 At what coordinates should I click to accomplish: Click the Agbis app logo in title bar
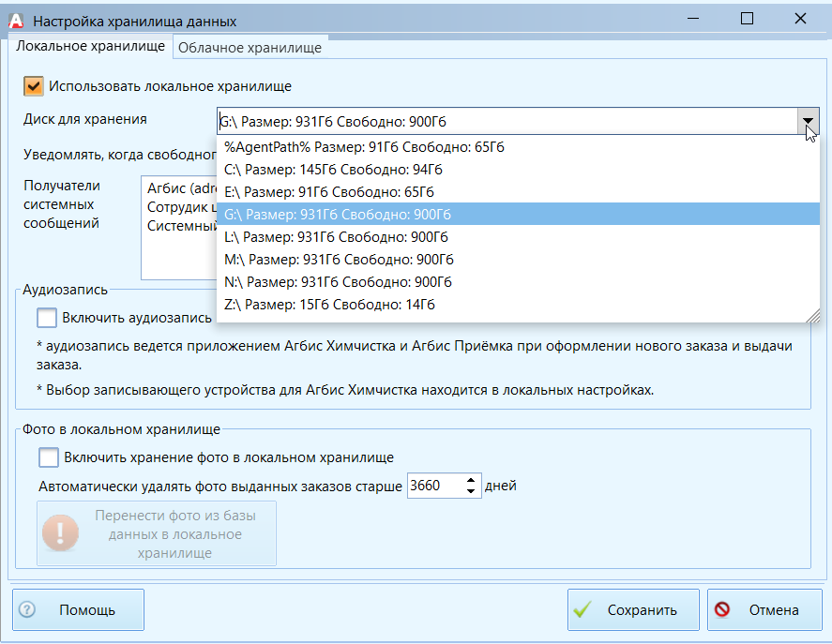coord(17,21)
